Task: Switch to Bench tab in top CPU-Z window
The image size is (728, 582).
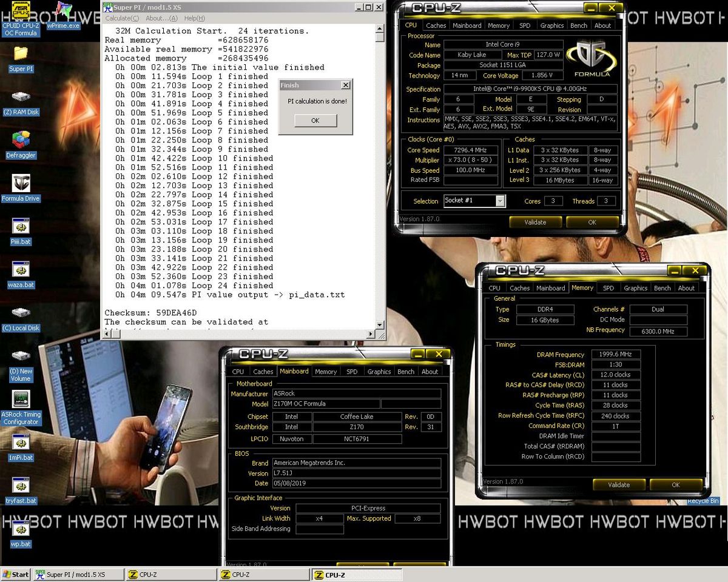Action: pyautogui.click(x=579, y=25)
